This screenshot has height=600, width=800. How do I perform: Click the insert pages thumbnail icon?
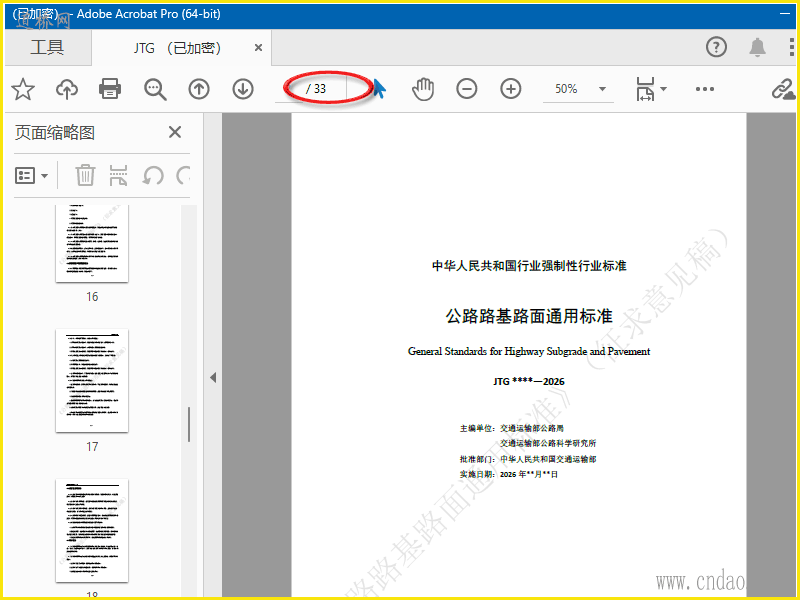click(x=118, y=175)
